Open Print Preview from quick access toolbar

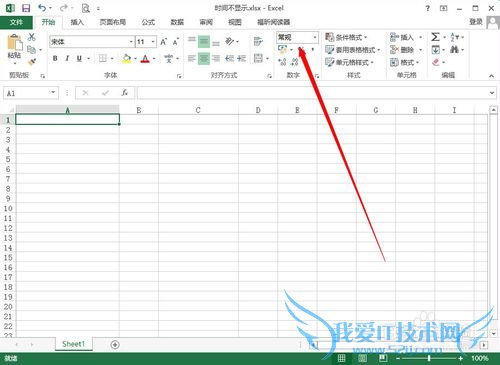tap(86, 8)
